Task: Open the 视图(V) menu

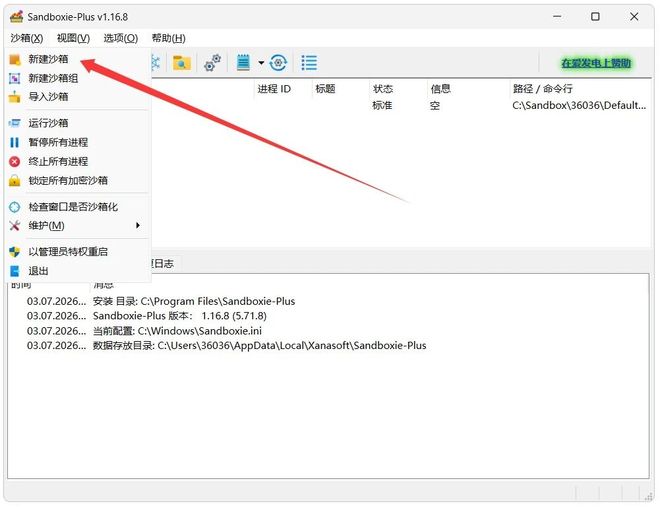Action: (x=73, y=38)
